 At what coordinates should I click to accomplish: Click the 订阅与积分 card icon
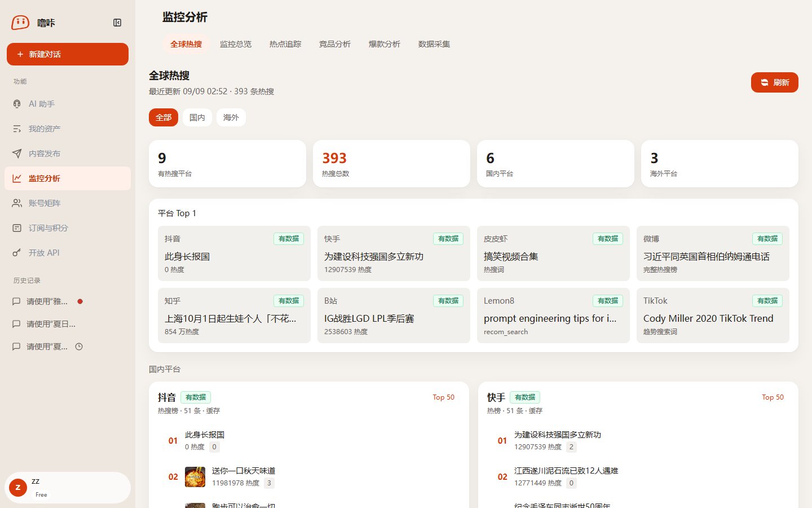coord(17,228)
